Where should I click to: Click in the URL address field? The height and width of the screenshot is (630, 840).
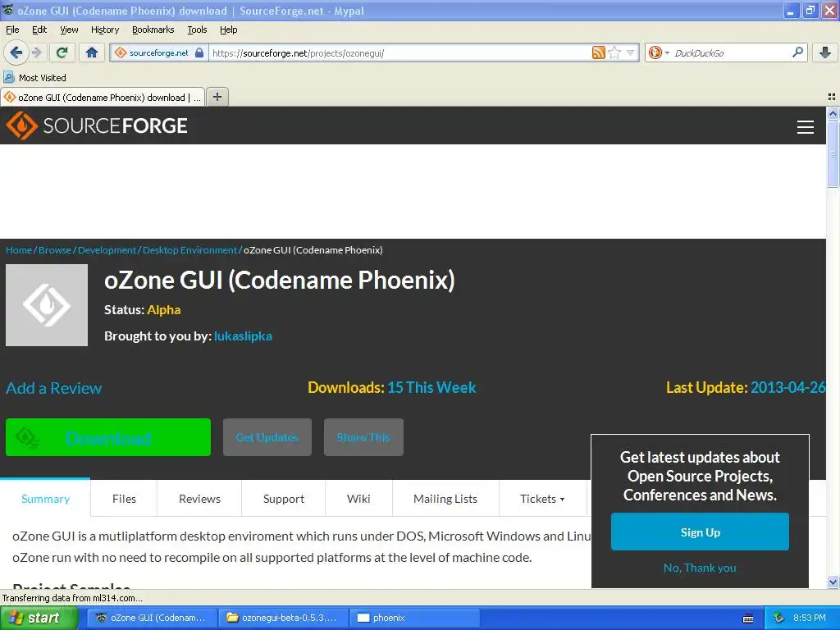tap(399, 52)
